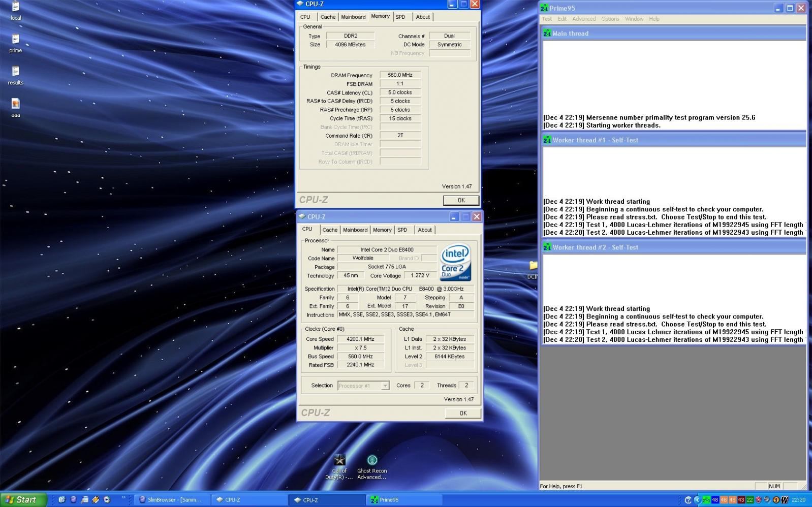This screenshot has height=507, width=812.
Task: Click the '1.272 V' core voltage value
Action: (420, 276)
